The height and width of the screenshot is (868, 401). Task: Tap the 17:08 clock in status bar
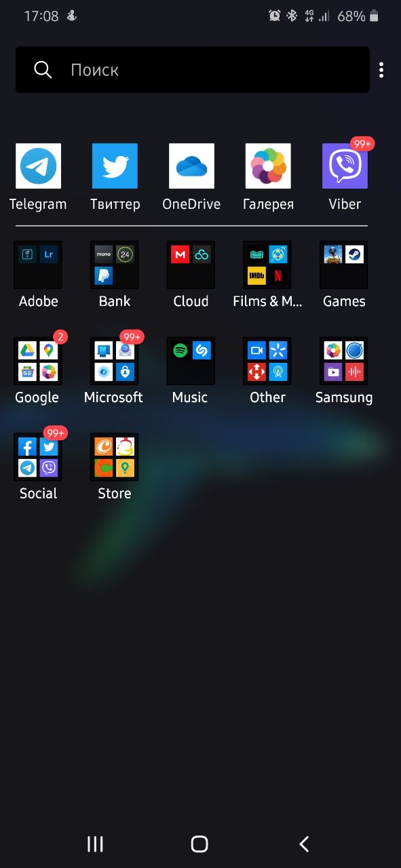[x=41, y=16]
